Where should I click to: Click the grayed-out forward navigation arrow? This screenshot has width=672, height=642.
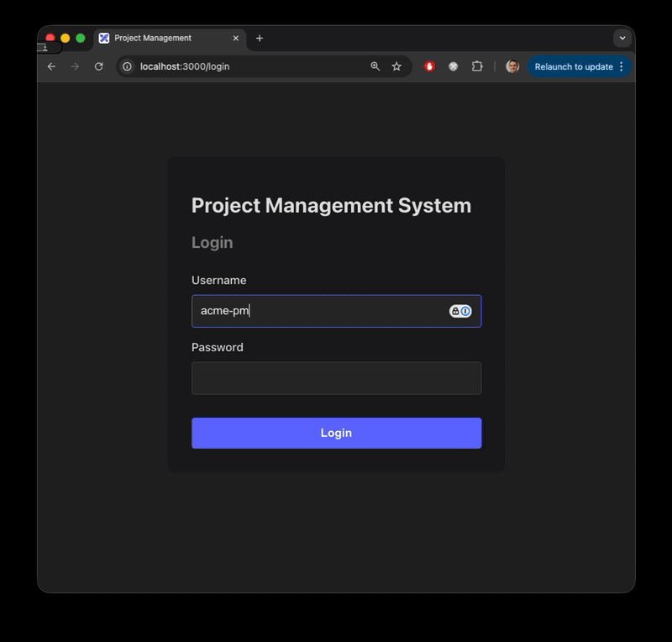(x=74, y=66)
